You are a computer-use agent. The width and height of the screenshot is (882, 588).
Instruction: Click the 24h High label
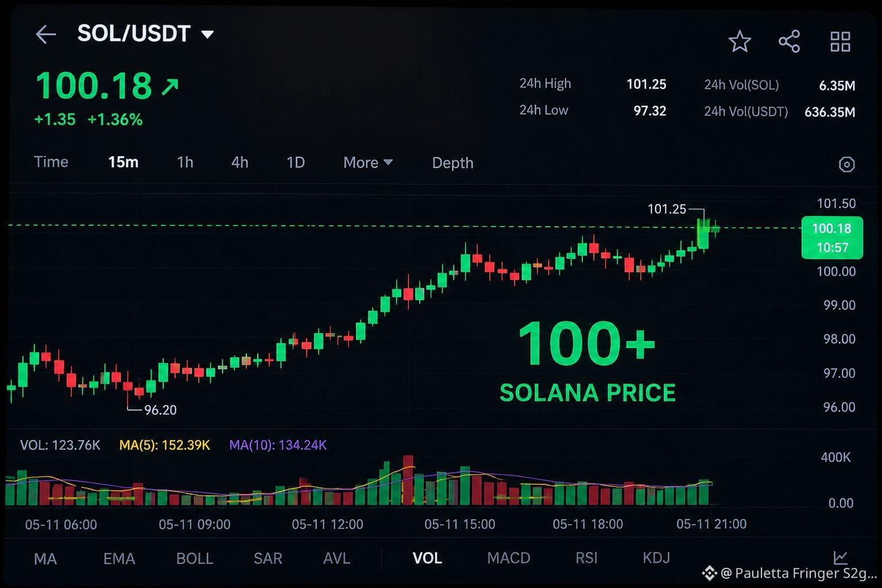coord(545,84)
